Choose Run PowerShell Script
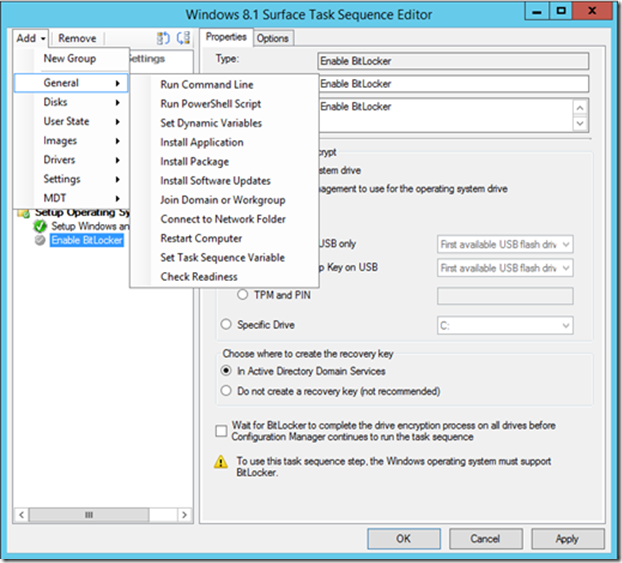Screen dimensions: 622x563 point(224,104)
